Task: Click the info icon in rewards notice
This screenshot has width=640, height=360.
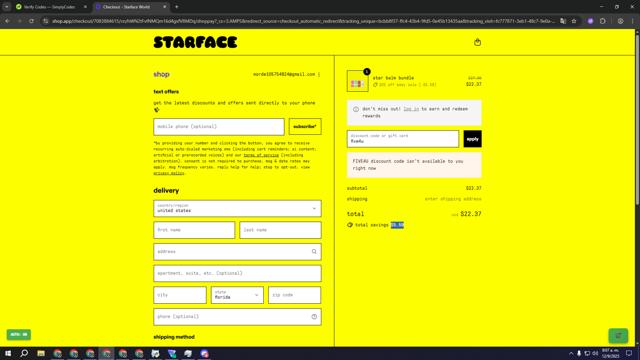Action: [x=356, y=109]
